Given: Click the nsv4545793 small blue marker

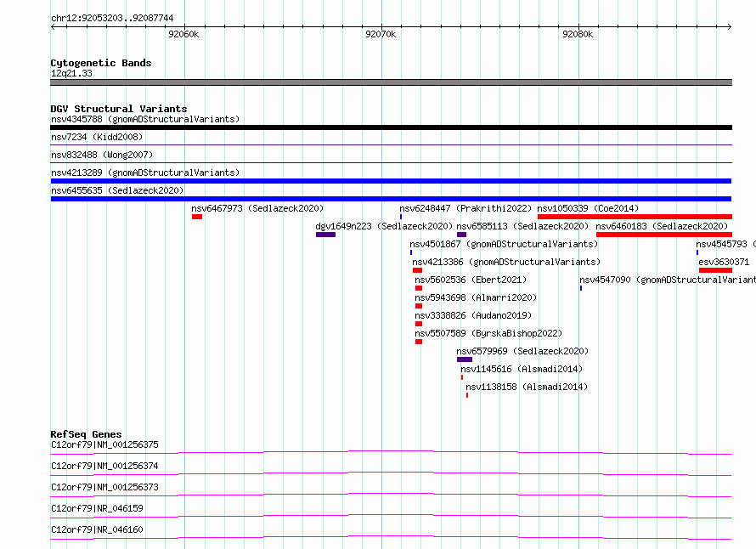Looking at the screenshot, I should coord(697,252).
